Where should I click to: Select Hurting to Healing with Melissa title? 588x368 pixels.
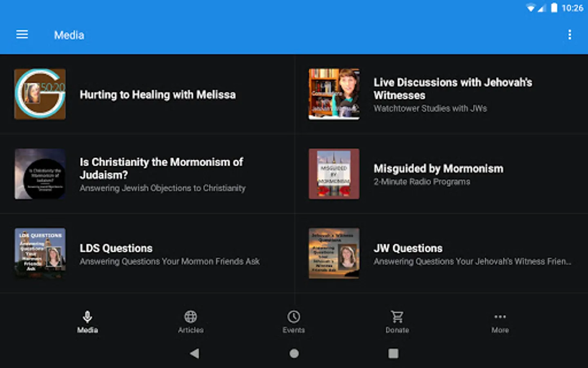coord(158,95)
